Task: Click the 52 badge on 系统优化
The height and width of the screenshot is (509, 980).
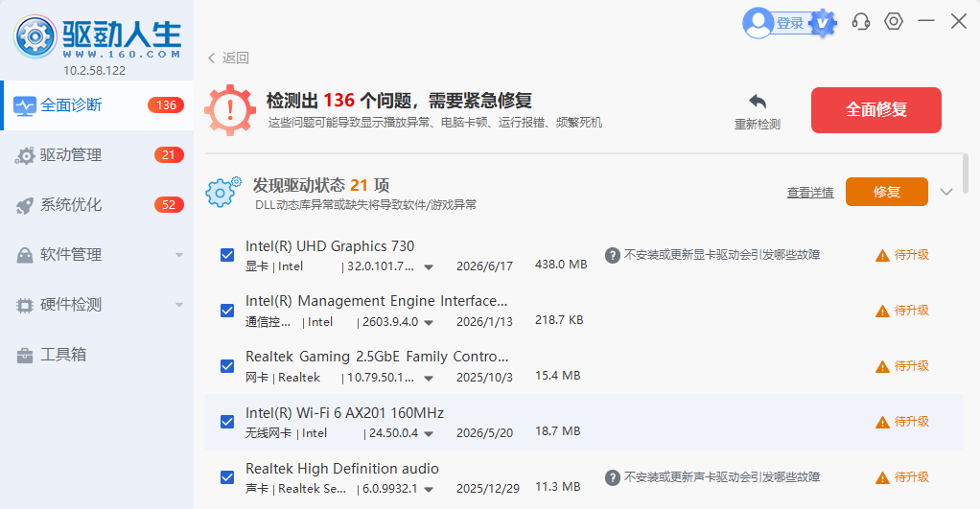Action: coord(169,205)
